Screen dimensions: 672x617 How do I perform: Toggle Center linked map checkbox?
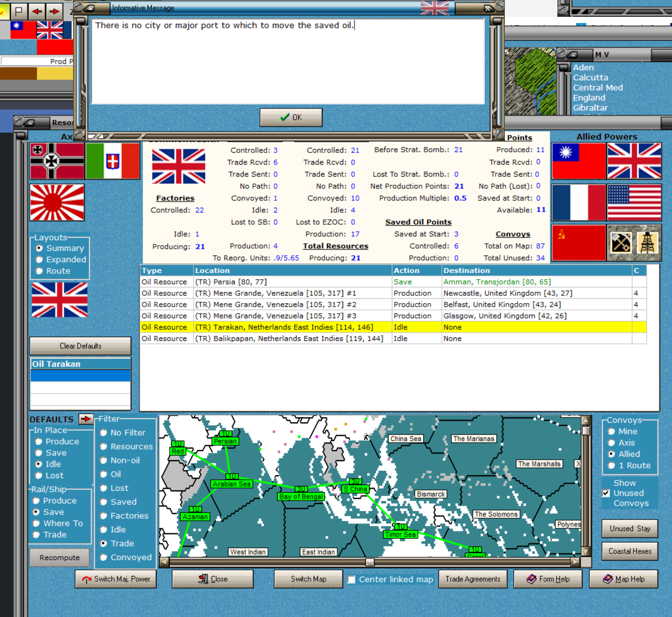(x=351, y=579)
